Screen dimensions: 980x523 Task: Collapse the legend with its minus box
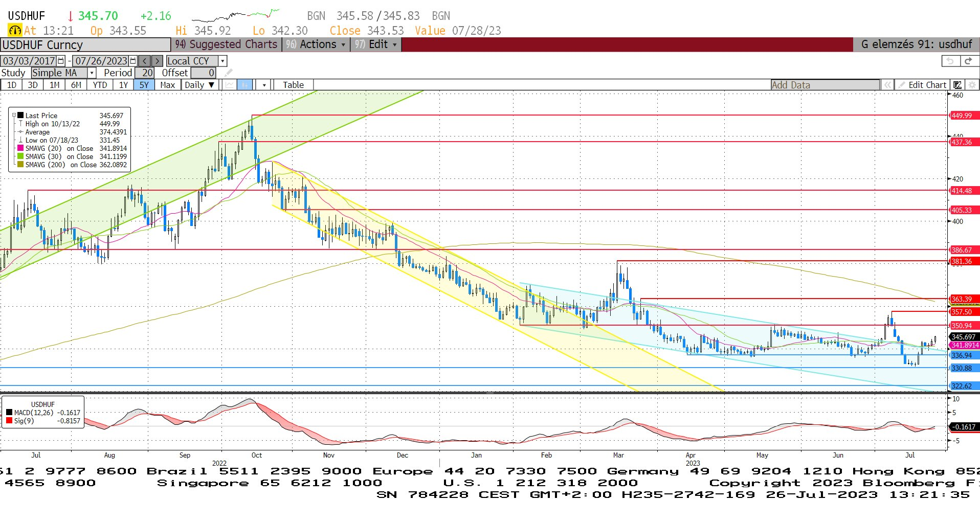pos(14,116)
